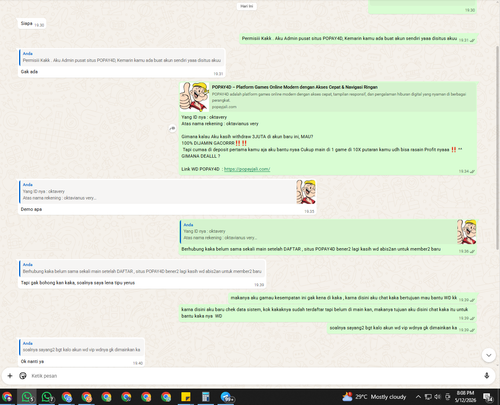Image resolution: width=500 pixels, height=405 pixels.
Task: Select 'Yang ID nya : oktavery' line
Action: pos(204,117)
